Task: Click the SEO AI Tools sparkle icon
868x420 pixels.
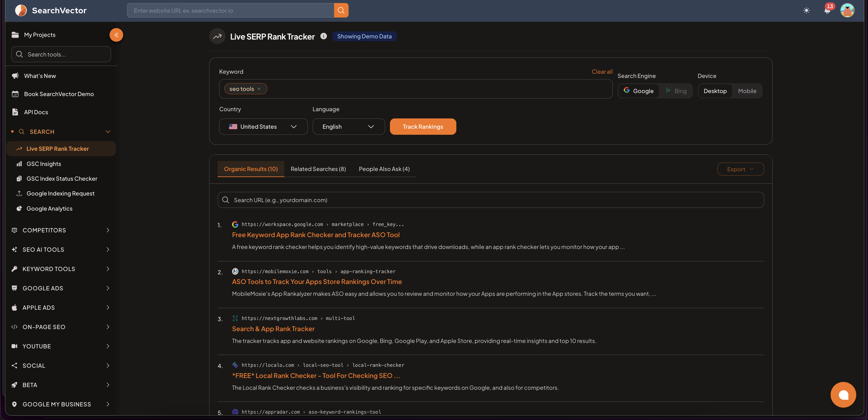Action: 14,250
